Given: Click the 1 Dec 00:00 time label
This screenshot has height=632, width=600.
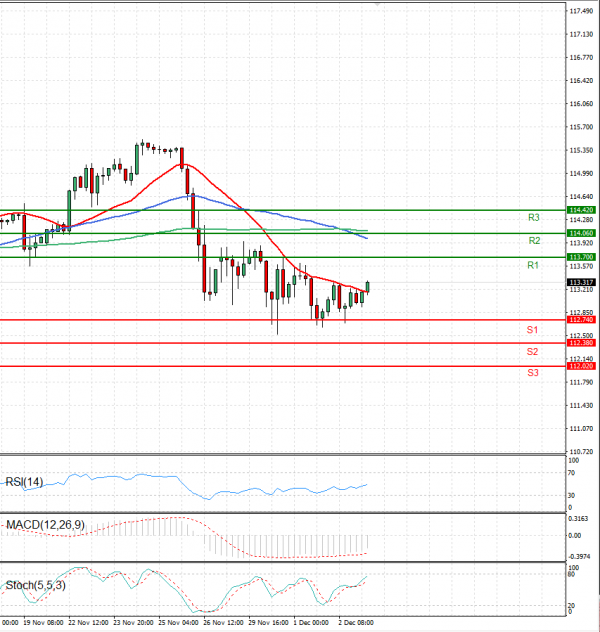Looking at the screenshot, I should coord(311,623).
